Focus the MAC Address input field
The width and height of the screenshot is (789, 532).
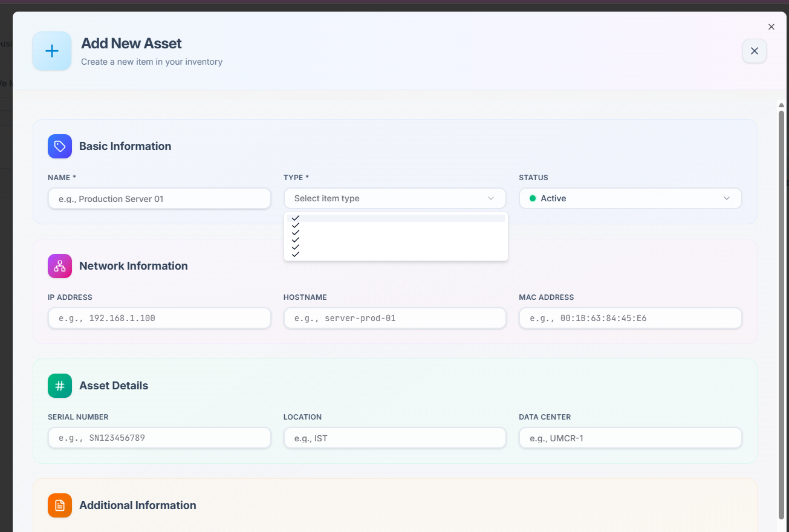(631, 318)
